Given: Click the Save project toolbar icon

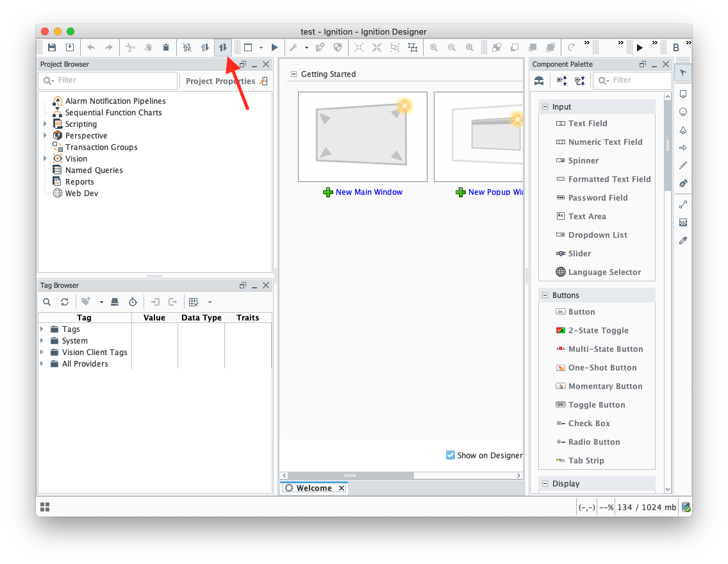Looking at the screenshot, I should pos(51,47).
